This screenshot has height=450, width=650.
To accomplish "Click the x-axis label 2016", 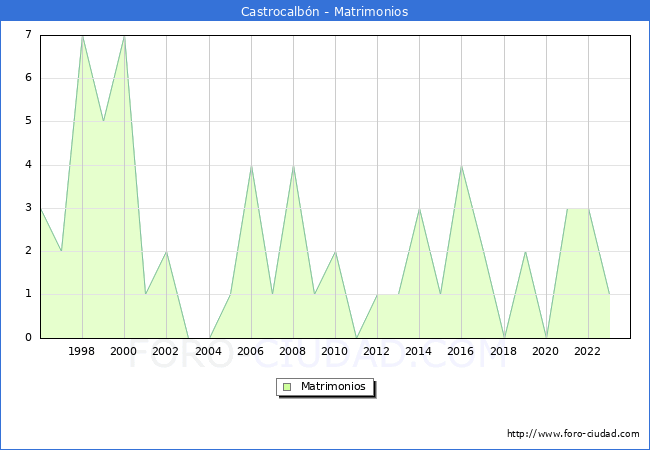I will tap(461, 351).
